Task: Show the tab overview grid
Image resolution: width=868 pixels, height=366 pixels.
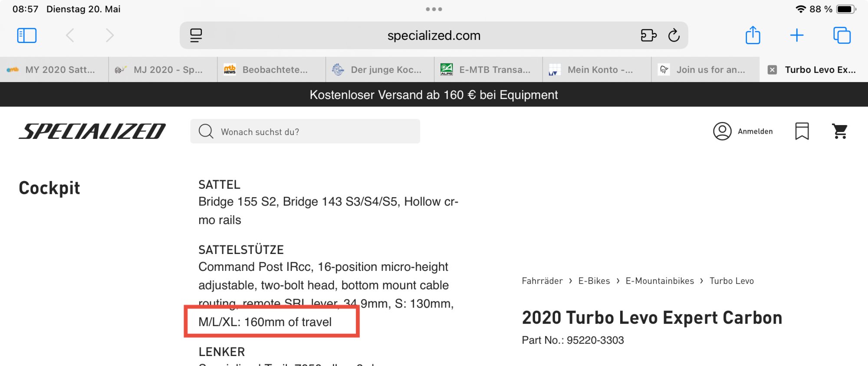Action: [x=842, y=35]
